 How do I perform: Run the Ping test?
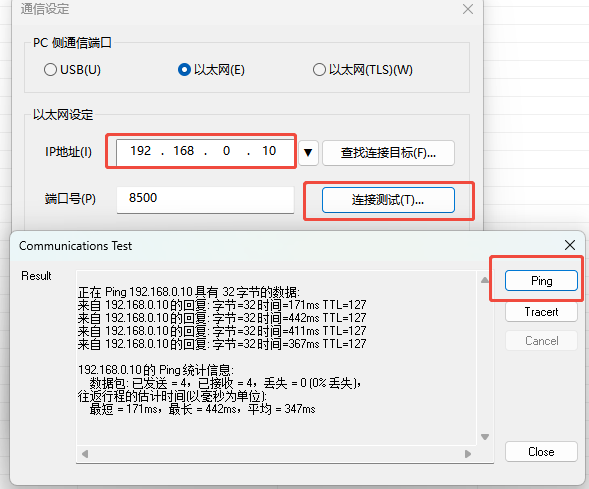[541, 281]
